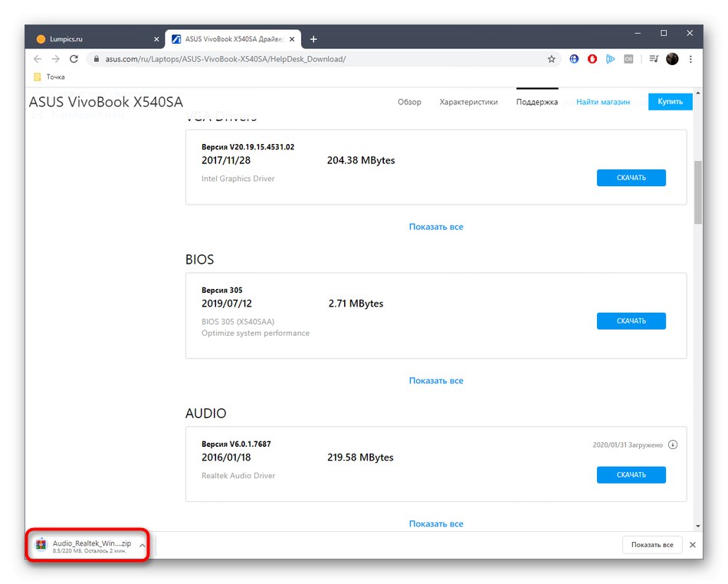This screenshot has width=728, height=584.
Task: Close the downloads bar
Action: point(692,545)
